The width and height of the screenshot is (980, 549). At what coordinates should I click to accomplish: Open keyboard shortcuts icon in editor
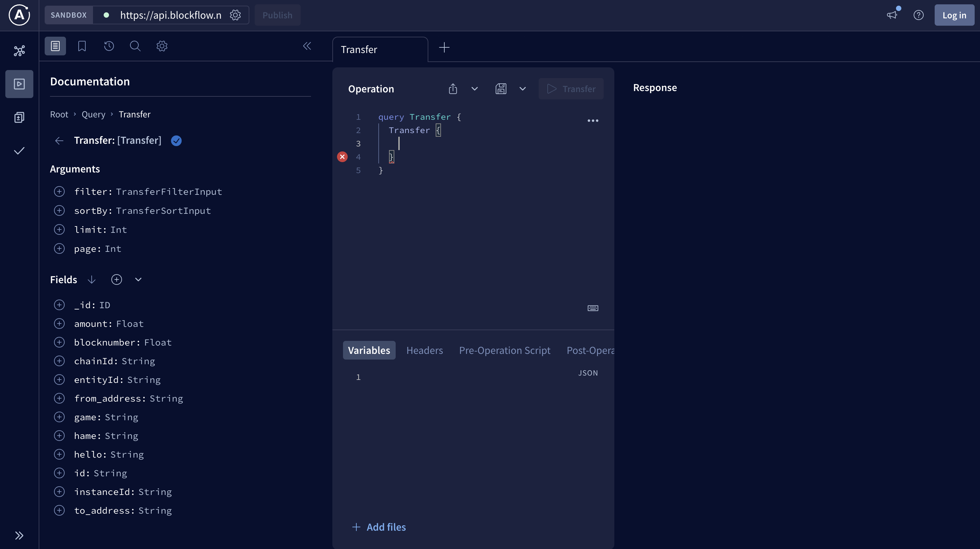coord(593,308)
